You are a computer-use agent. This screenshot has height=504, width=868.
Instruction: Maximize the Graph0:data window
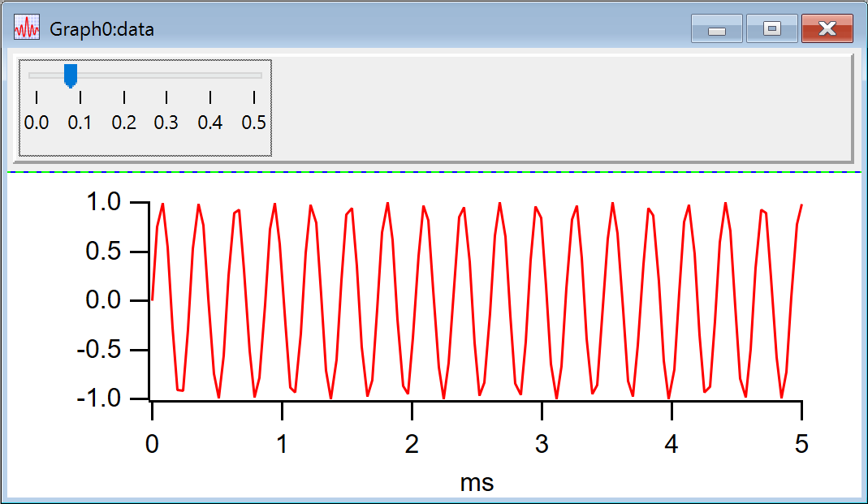coord(771,29)
